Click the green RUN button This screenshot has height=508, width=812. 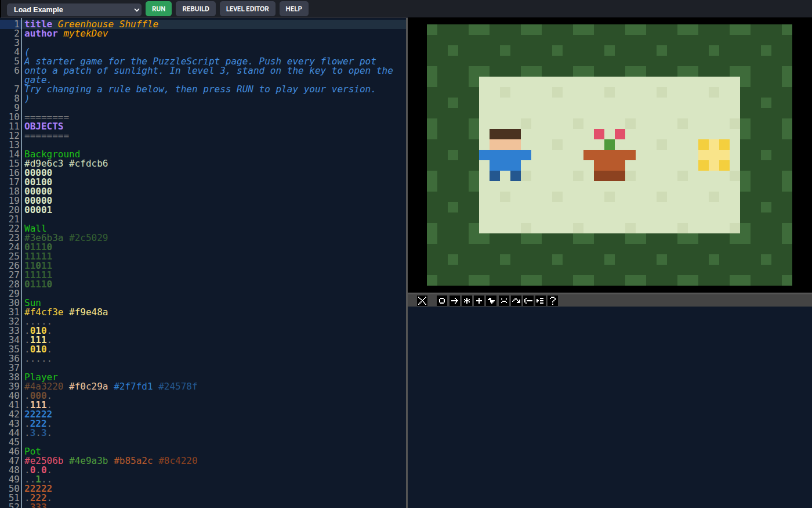tap(158, 9)
